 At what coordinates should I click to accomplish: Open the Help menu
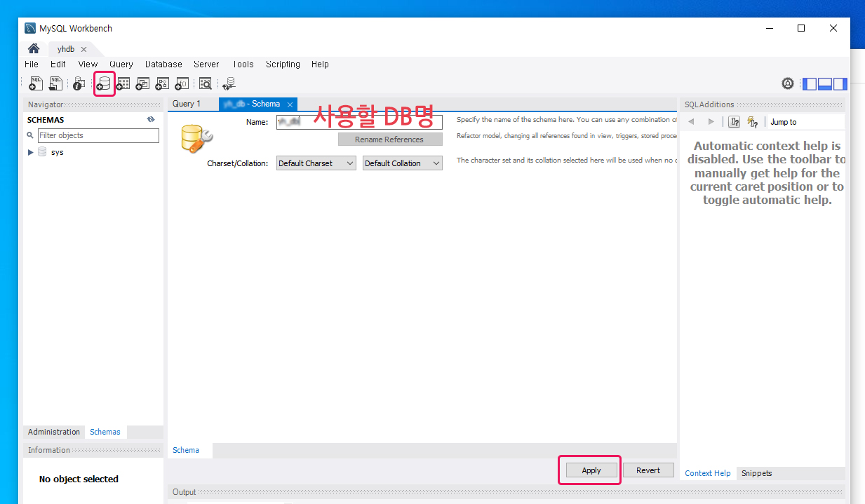(320, 64)
